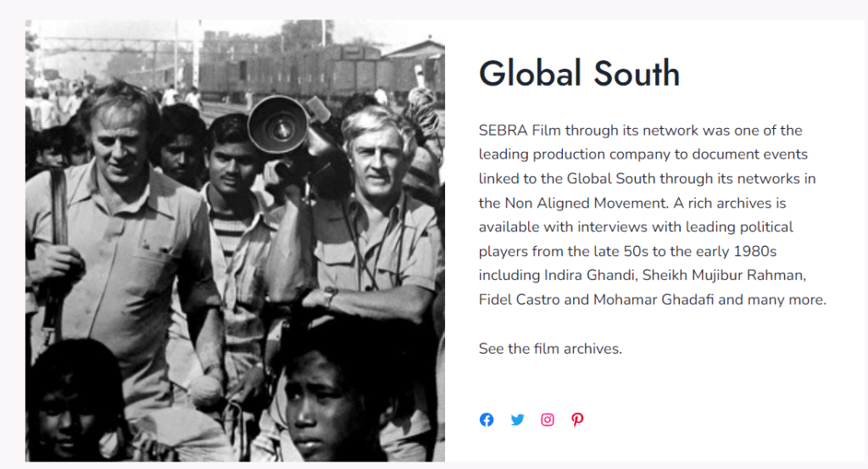Open the Facebook social icon
Screen dimensions: 868x469
[x=487, y=420]
